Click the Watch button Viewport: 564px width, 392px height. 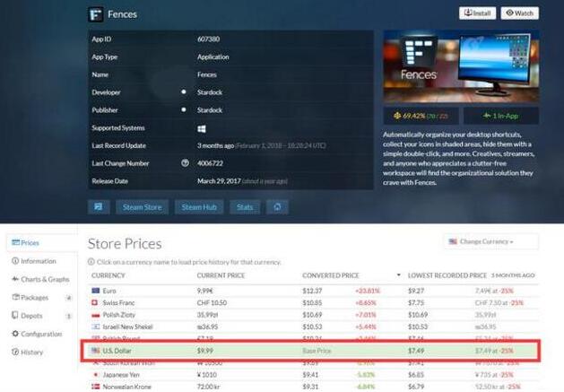pyautogui.click(x=520, y=13)
